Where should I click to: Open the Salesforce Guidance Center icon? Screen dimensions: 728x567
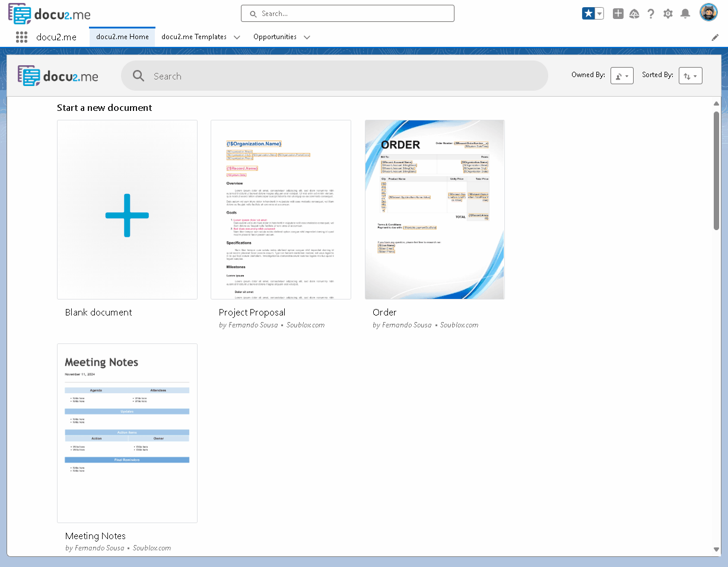pyautogui.click(x=634, y=14)
